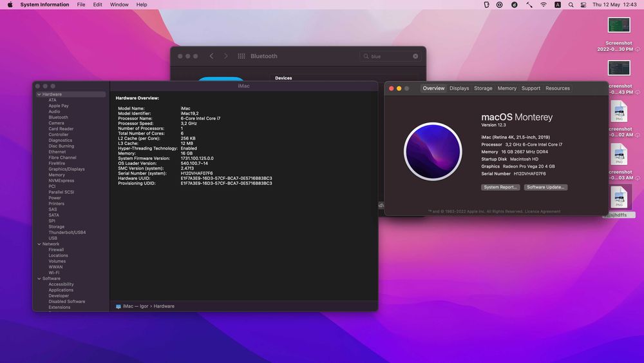
Task: Go back in System Preferences
Action: [211, 56]
